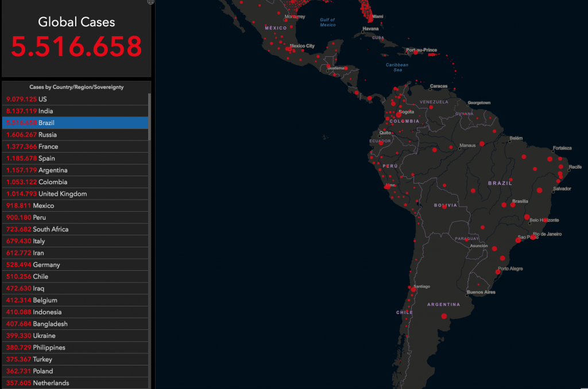Image resolution: width=588 pixels, height=389 pixels.
Task: Click the large red marker in central Argentina
Action: pos(444,316)
